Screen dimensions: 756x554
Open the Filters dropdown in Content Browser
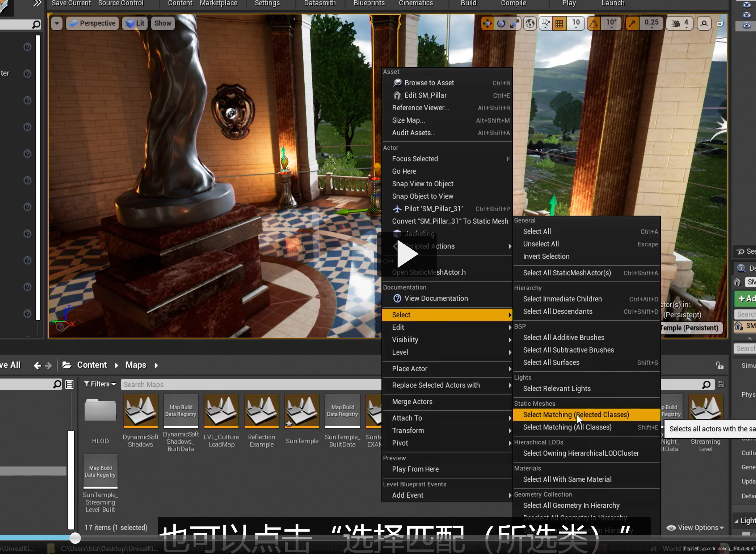click(x=100, y=384)
